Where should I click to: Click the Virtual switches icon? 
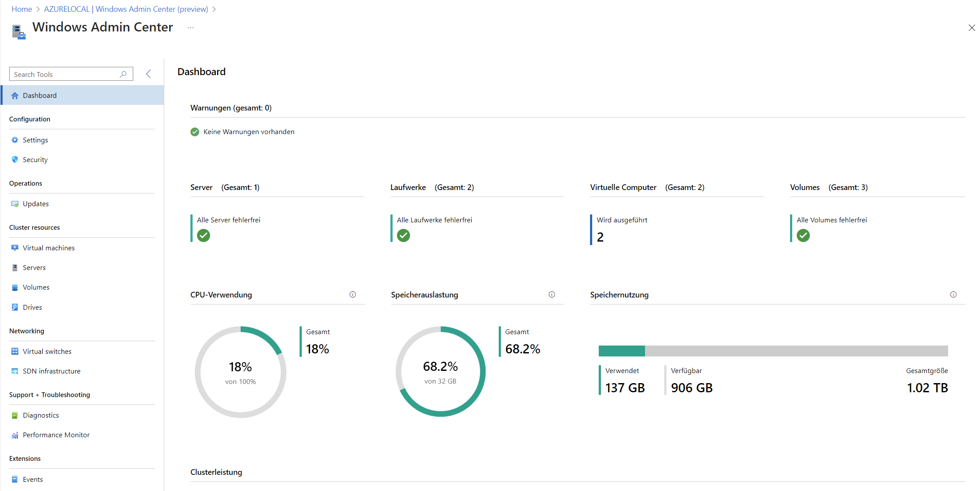[15, 352]
